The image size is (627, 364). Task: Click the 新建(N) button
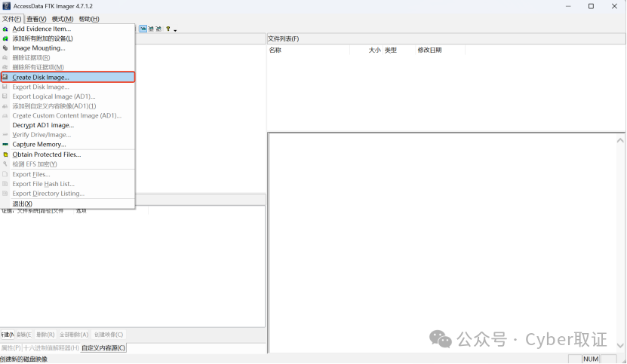click(x=8, y=335)
